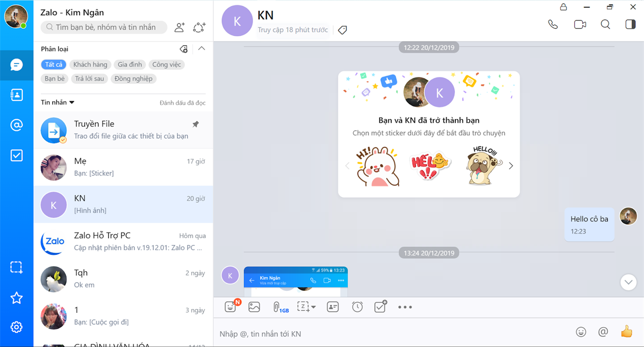Click the assign task icon in toolbar
644x347 pixels.
click(x=380, y=307)
